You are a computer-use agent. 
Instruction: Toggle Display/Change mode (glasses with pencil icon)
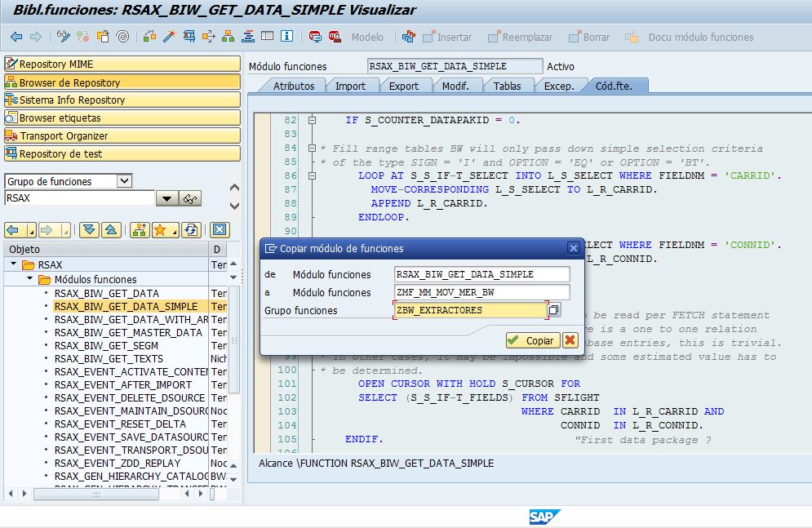63,37
